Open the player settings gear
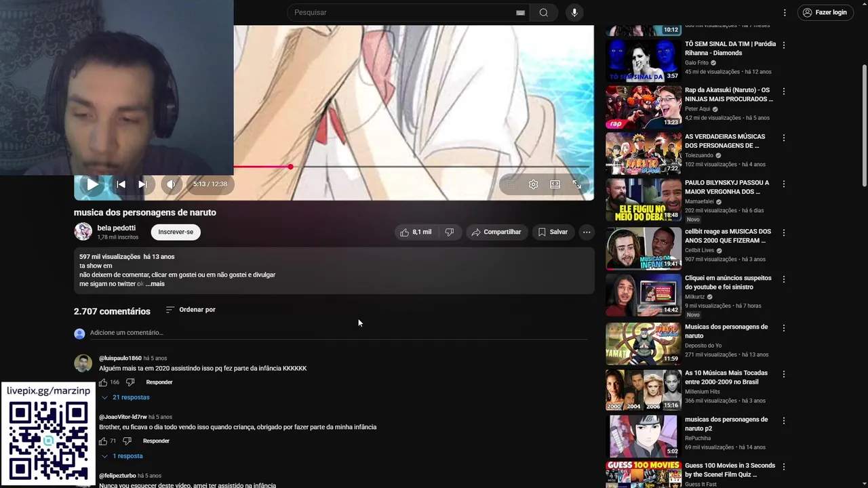The height and width of the screenshot is (488, 868). pyautogui.click(x=534, y=184)
